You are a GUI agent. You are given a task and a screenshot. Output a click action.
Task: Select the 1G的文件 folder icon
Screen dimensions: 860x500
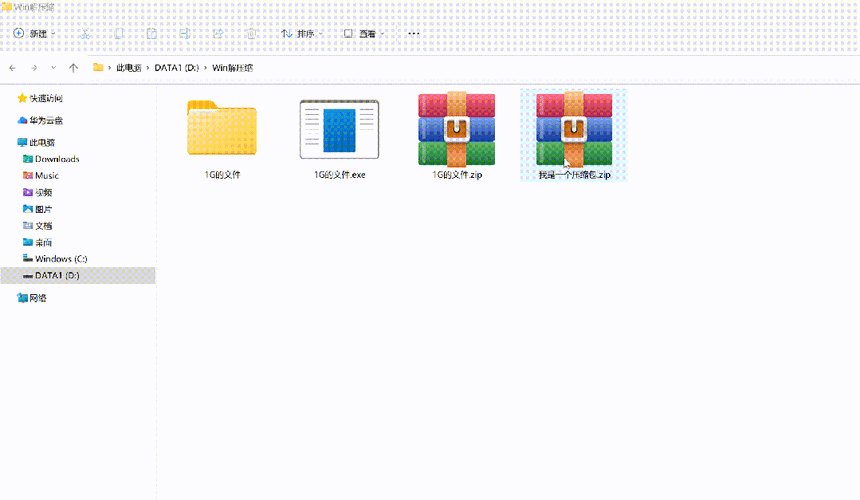(222, 128)
